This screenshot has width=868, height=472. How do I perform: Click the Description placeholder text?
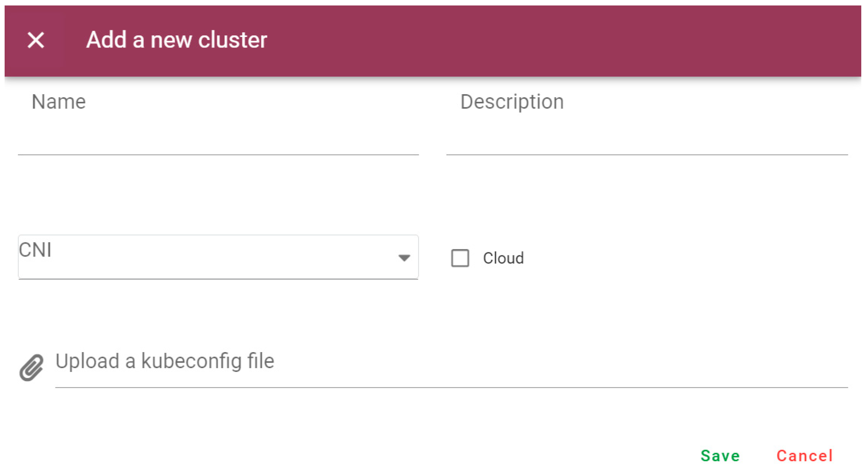click(x=512, y=102)
